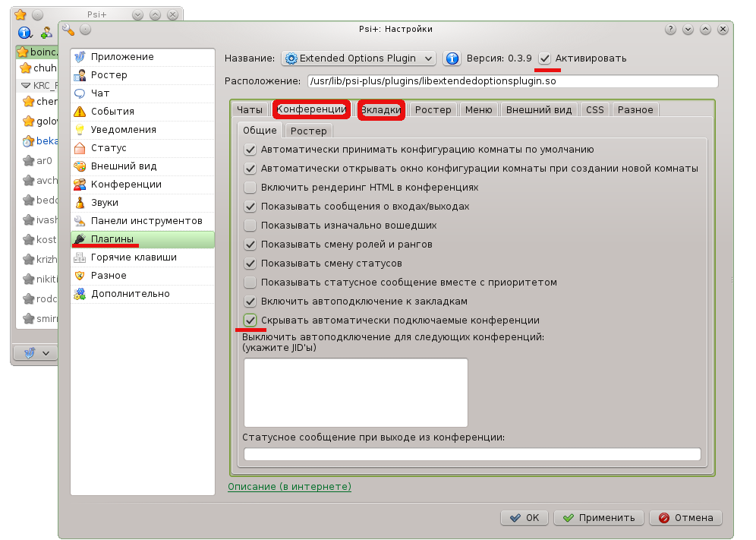Open the Ростер sub-tab under Конференции
Viewport: 756px width, 540px height.
308,131
